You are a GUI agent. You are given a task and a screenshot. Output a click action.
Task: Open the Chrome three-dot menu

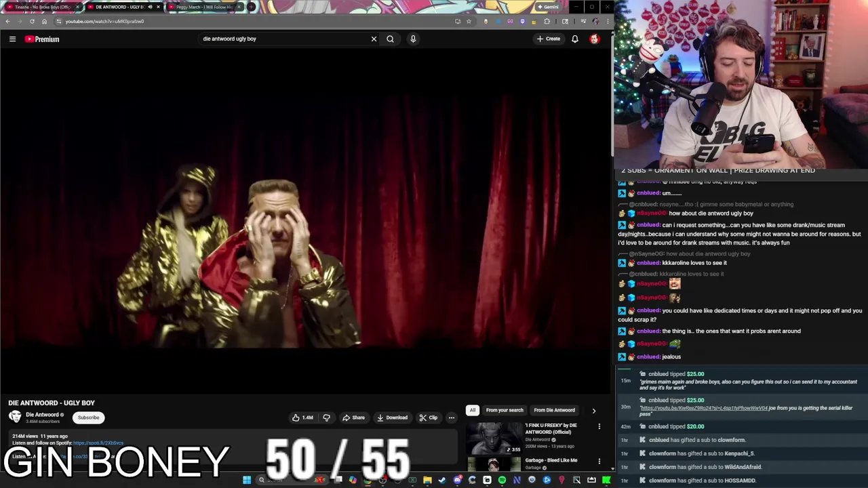608,21
